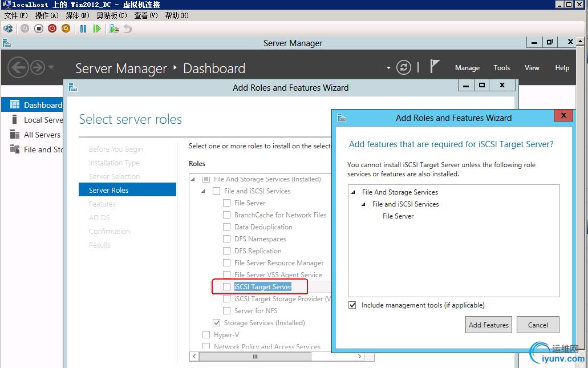This screenshot has width=588, height=368.
Task: Click the Roles list horizontal scrollbar thumb
Action: (x=255, y=357)
